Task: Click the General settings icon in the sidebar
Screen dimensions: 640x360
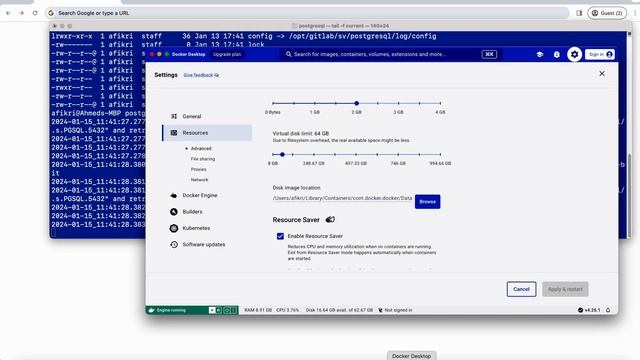Action: 174,116
